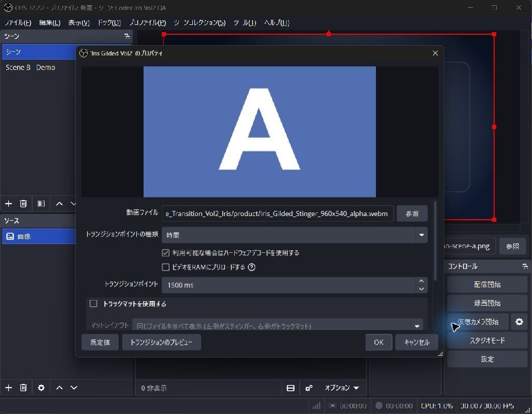Screen dimensions: 532x414
Task: Open the プロファイル menu
Action: (148, 23)
